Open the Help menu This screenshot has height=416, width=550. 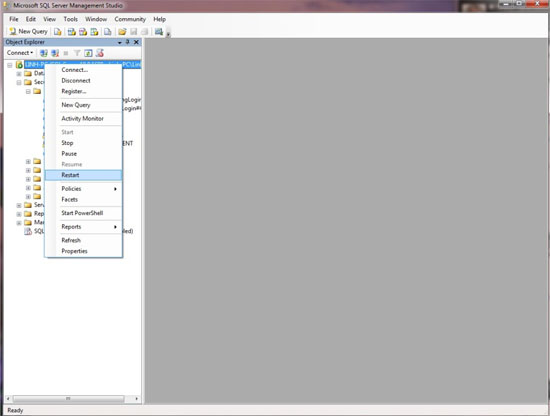pyautogui.click(x=160, y=19)
